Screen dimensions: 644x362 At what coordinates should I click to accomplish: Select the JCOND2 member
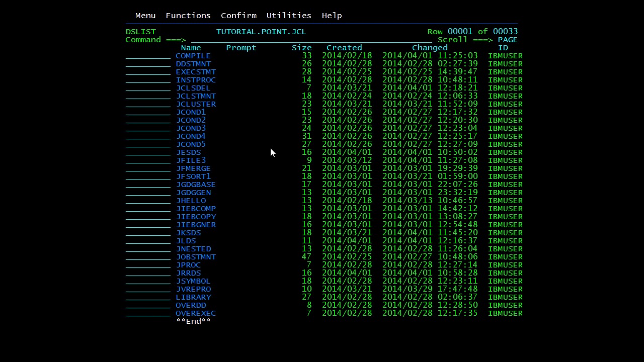tap(191, 120)
